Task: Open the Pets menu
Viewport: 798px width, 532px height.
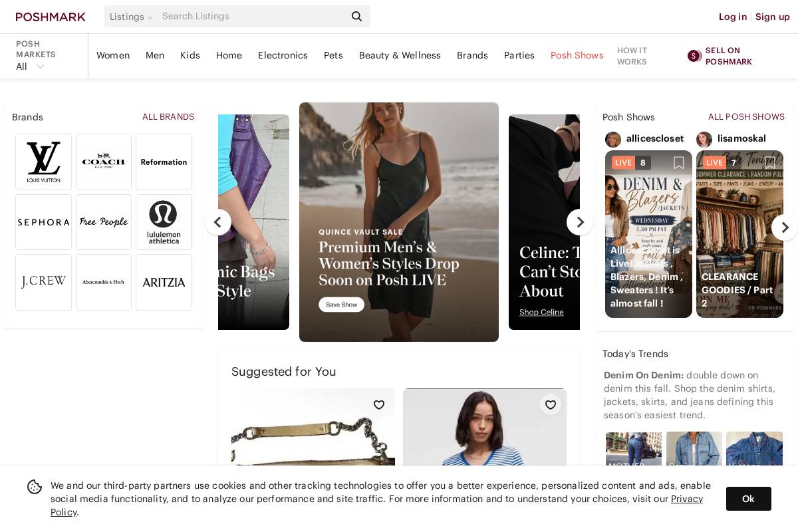Action: tap(333, 55)
